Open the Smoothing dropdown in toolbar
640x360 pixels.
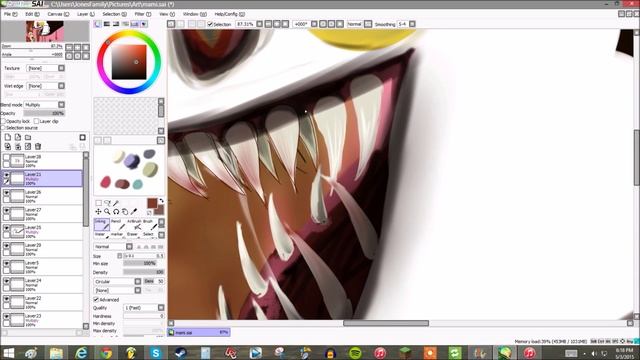412,24
